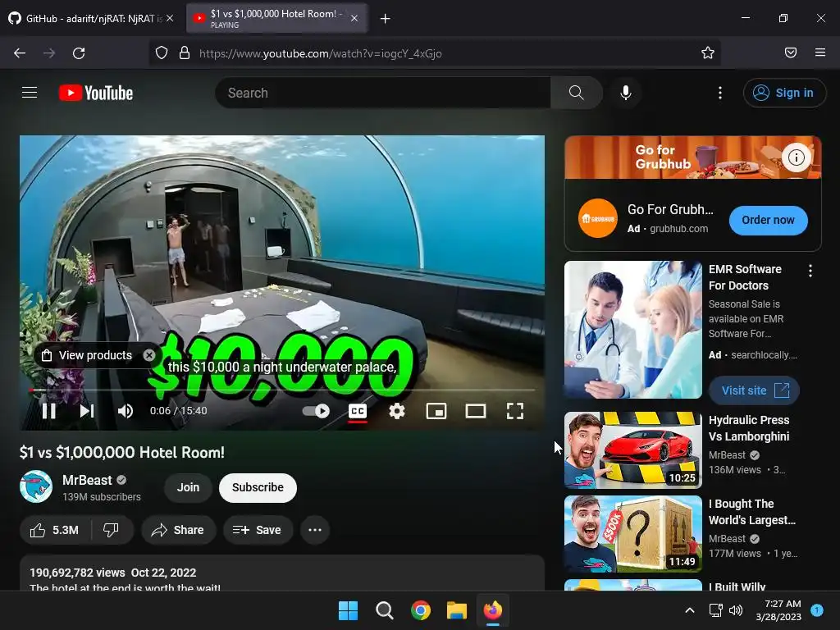Switch to theater mode icon
The image size is (840, 630).
[476, 411]
